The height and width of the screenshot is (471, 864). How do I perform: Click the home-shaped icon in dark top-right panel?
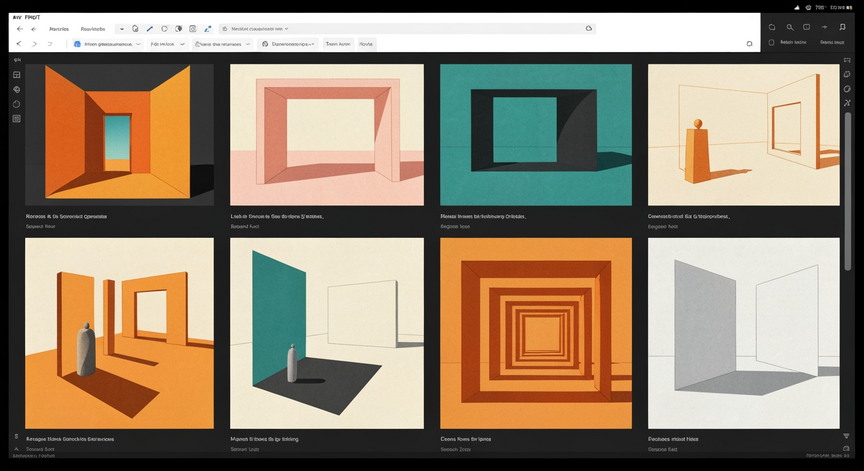click(771, 27)
